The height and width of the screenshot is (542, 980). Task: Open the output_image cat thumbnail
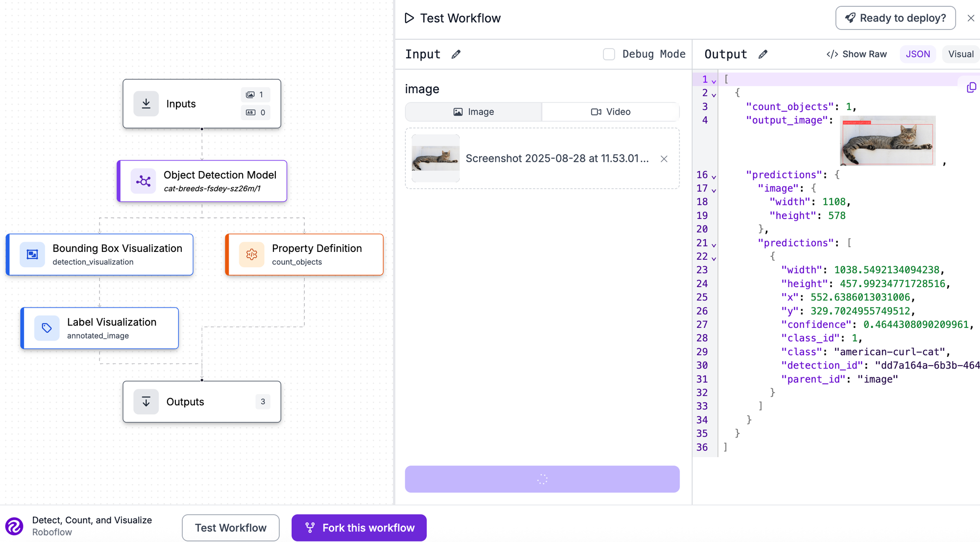click(x=887, y=141)
